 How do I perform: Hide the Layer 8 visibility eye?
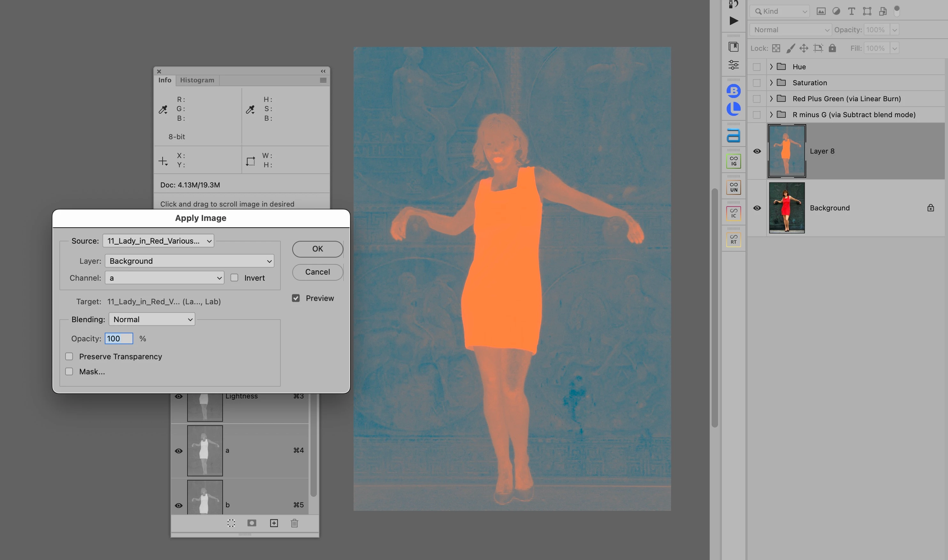[757, 151]
